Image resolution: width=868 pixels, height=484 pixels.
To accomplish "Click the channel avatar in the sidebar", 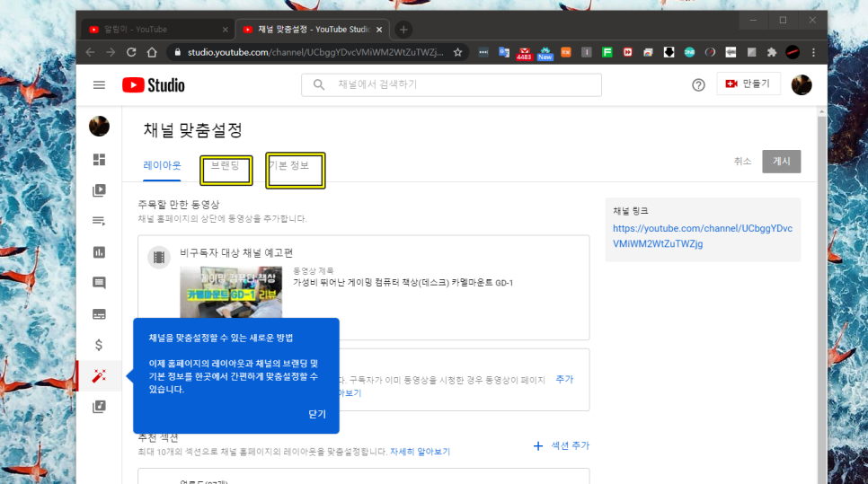I will (x=99, y=126).
